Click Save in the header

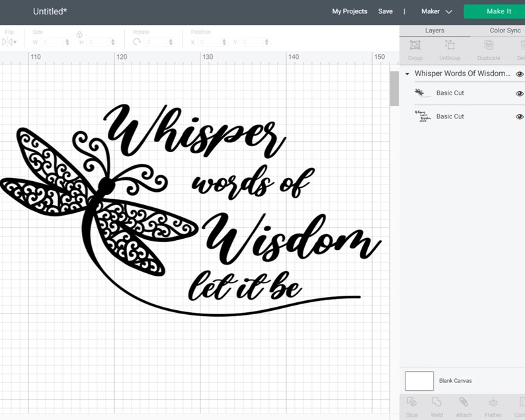click(x=385, y=11)
